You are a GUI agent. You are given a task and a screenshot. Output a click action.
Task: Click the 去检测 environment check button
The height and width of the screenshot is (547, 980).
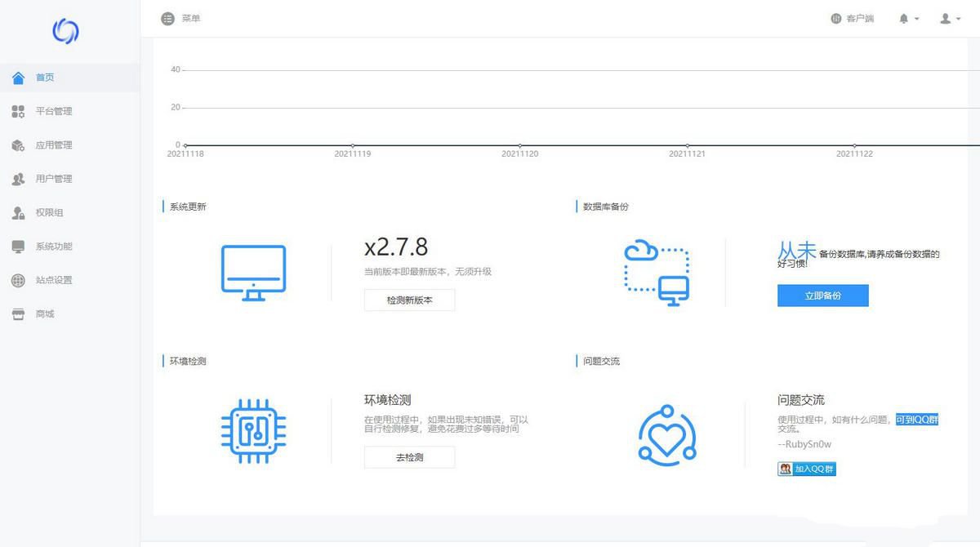pos(409,457)
